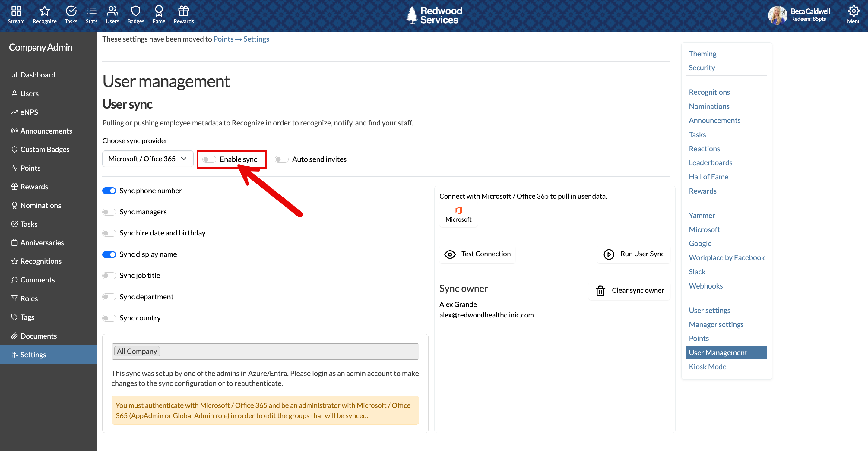This screenshot has width=868, height=451.
Task: Click the Test Connection button label
Action: 486,254
